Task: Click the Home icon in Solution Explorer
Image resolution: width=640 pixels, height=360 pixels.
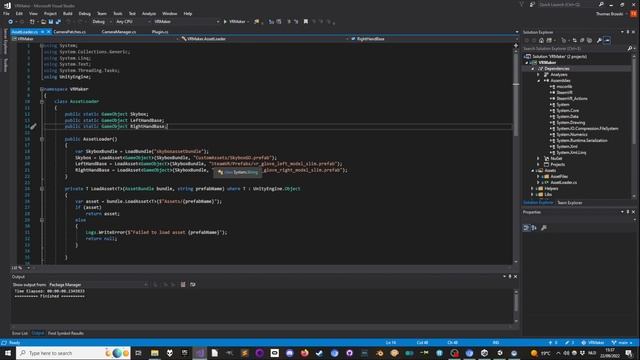Action: pos(541,40)
